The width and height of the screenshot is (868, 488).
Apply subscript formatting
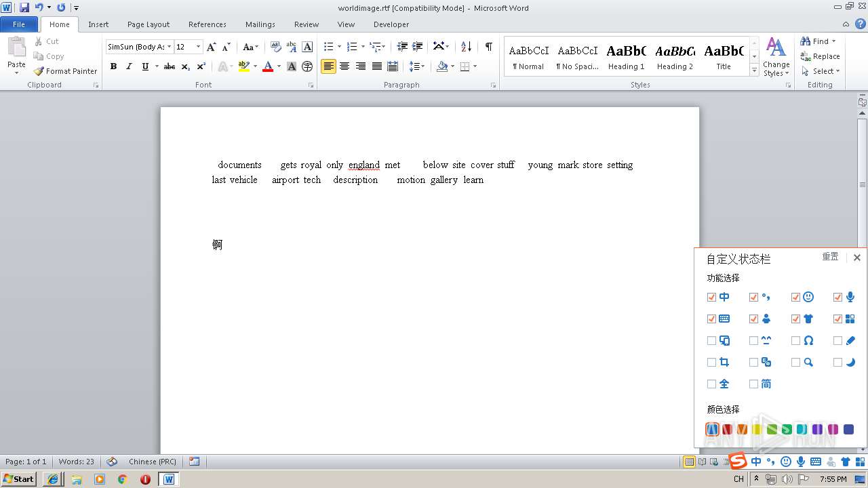pyautogui.click(x=185, y=66)
